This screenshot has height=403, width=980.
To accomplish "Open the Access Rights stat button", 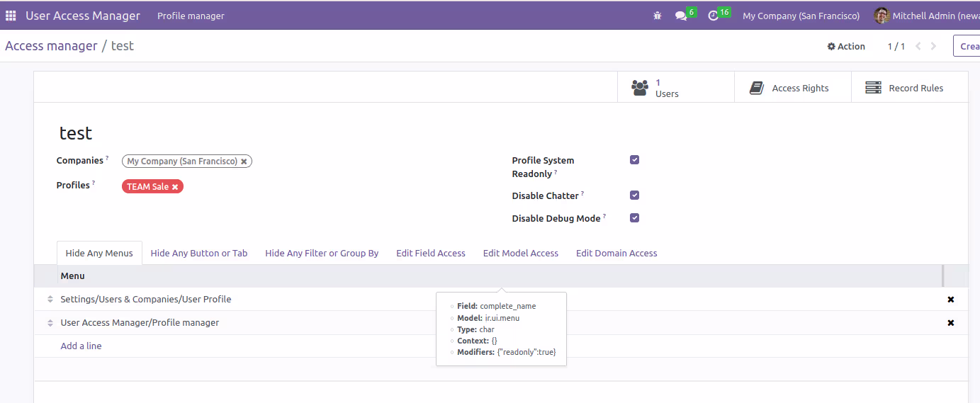I will point(792,88).
